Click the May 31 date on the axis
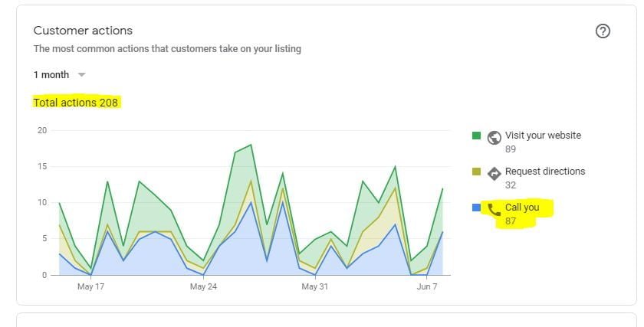The height and width of the screenshot is (327, 644). (314, 287)
